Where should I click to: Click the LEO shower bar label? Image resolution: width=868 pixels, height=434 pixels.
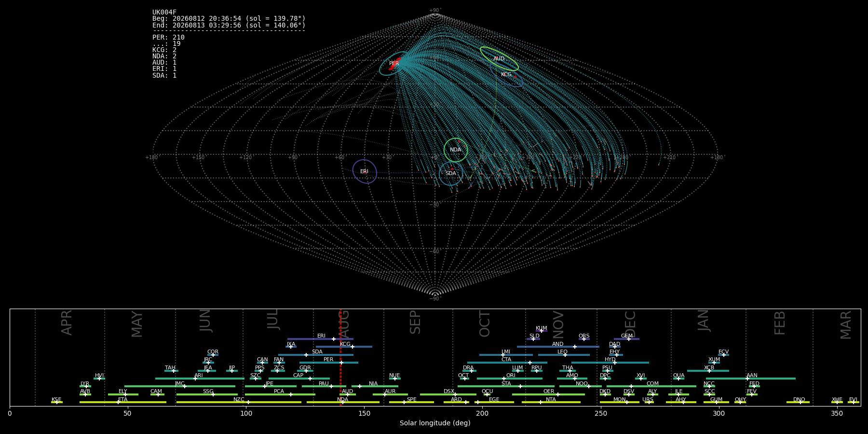point(562,352)
